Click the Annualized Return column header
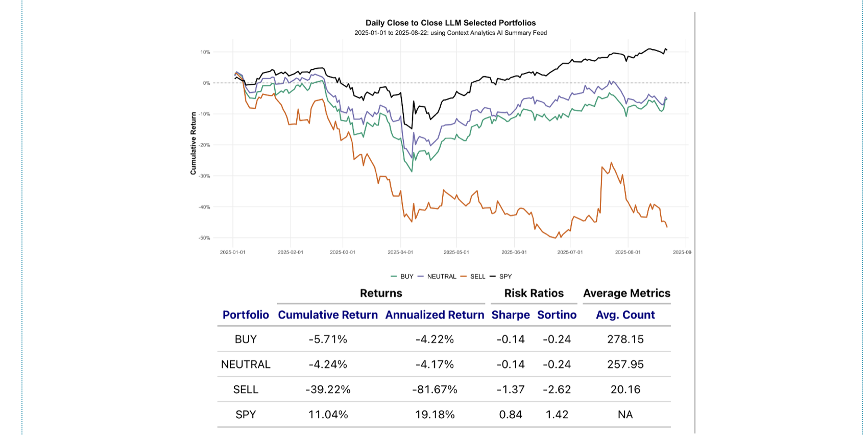Image resolution: width=868 pixels, height=435 pixels. (x=435, y=315)
